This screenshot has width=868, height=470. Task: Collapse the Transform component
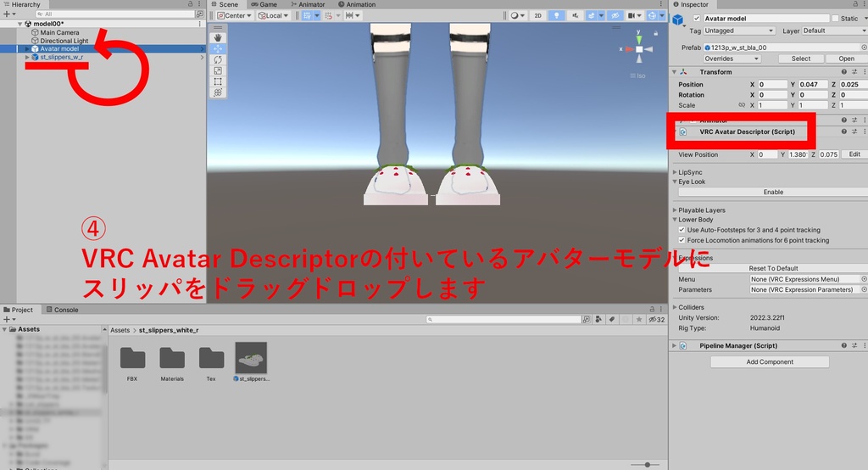(674, 72)
